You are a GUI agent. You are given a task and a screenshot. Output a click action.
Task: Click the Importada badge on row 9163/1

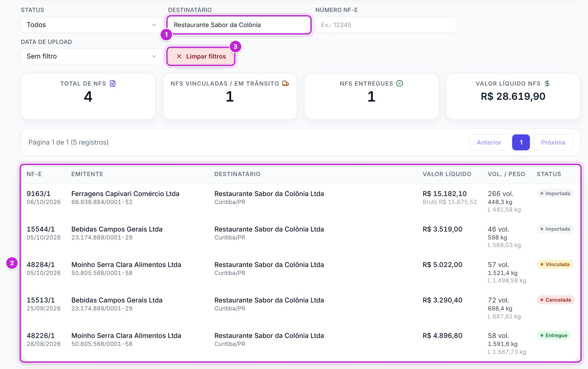click(555, 194)
